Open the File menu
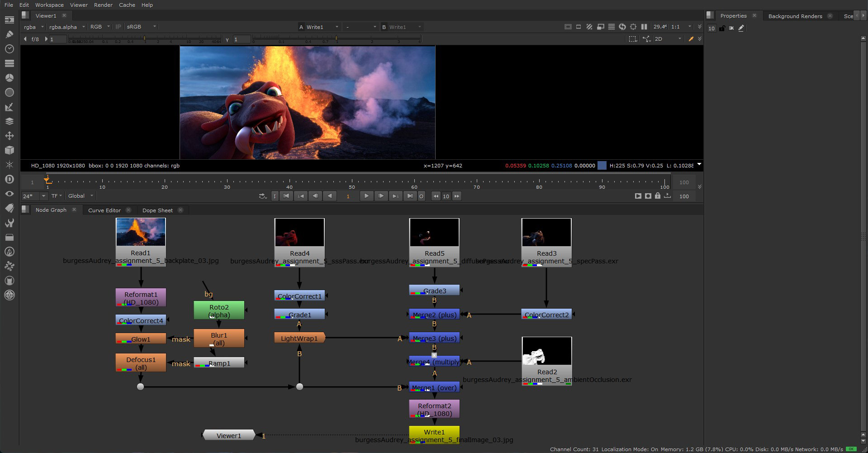Viewport: 868px width, 453px height. [9, 5]
